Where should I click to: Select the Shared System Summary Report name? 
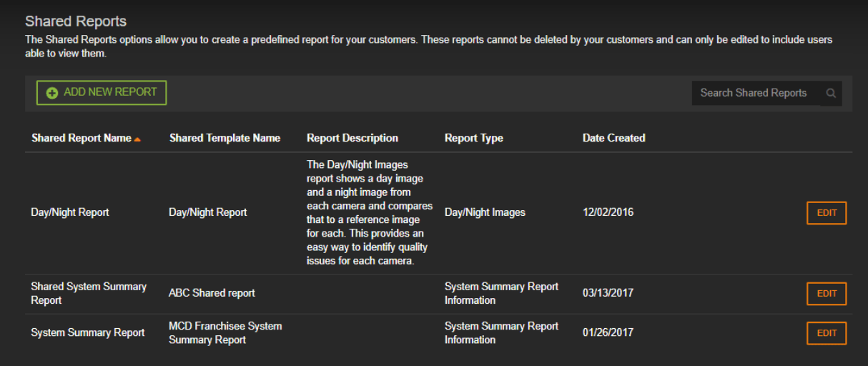pyautogui.click(x=89, y=293)
